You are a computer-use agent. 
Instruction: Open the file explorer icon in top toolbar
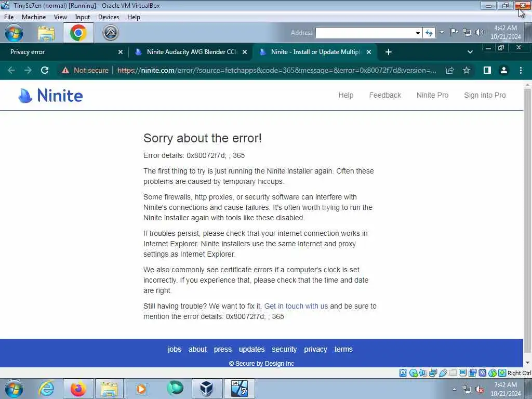pos(46,33)
